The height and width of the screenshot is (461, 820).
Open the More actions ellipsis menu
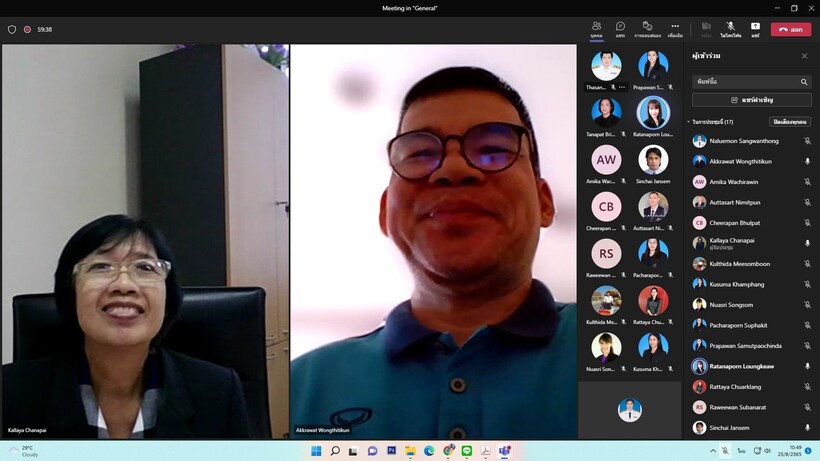(x=675, y=29)
